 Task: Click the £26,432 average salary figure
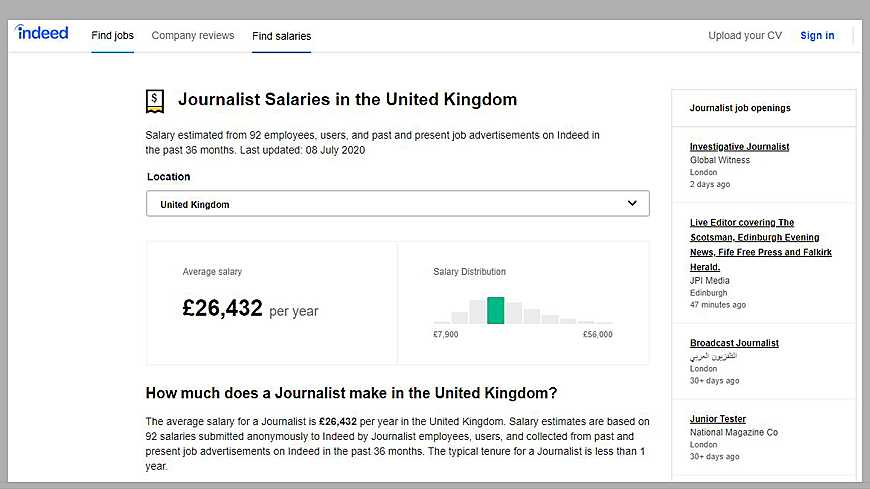tap(222, 308)
